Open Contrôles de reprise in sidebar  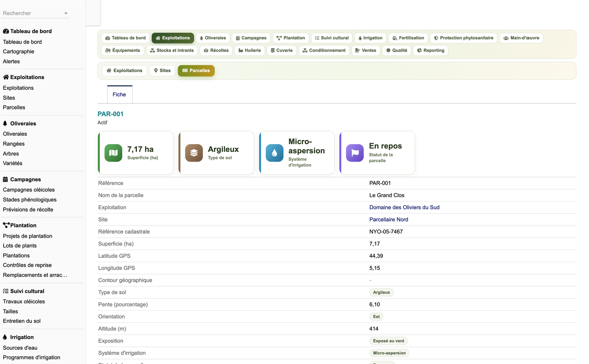tap(27, 265)
